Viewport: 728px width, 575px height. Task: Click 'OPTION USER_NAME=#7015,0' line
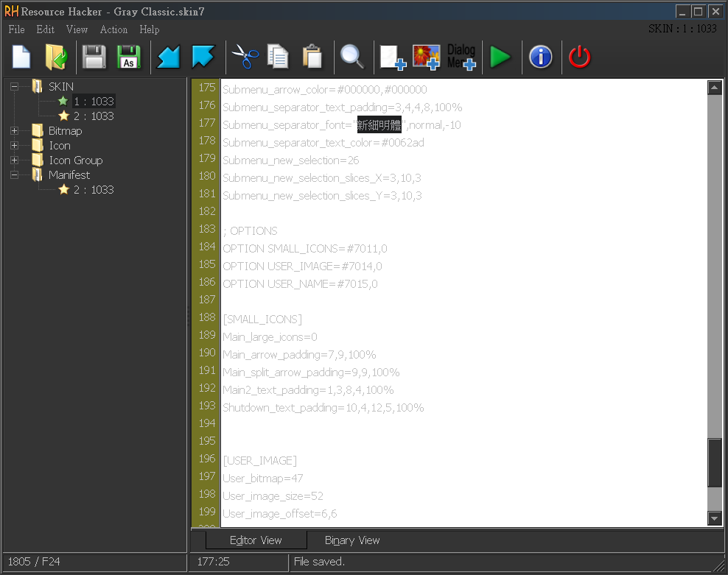pyautogui.click(x=300, y=284)
